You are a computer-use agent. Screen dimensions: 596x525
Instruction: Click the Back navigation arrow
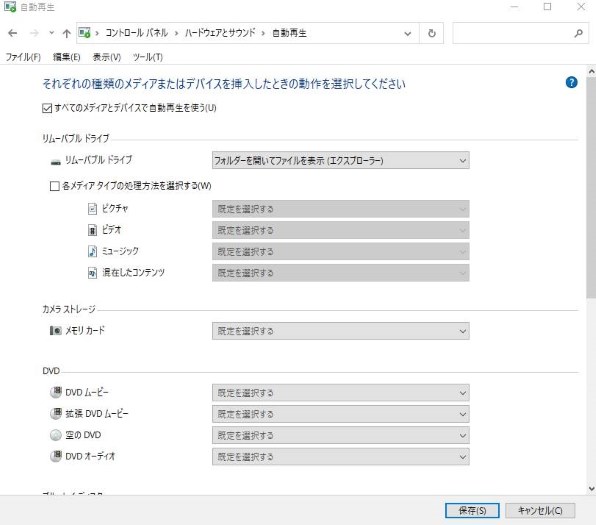pos(13,33)
